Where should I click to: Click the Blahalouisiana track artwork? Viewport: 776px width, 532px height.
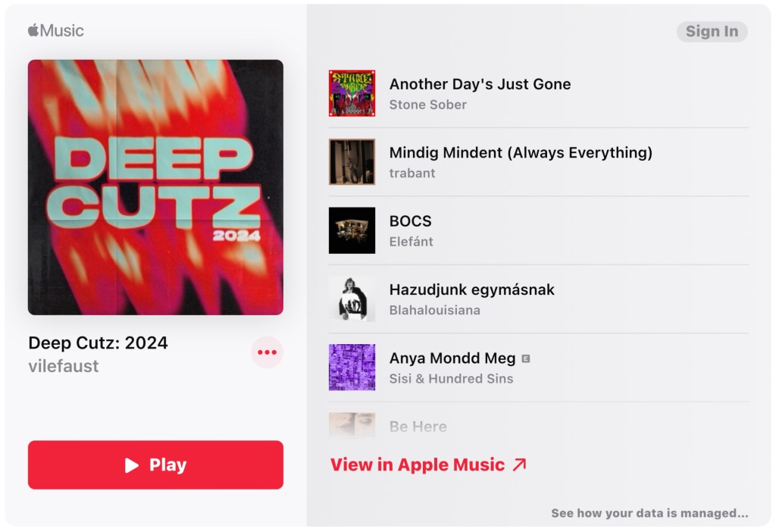pos(352,299)
